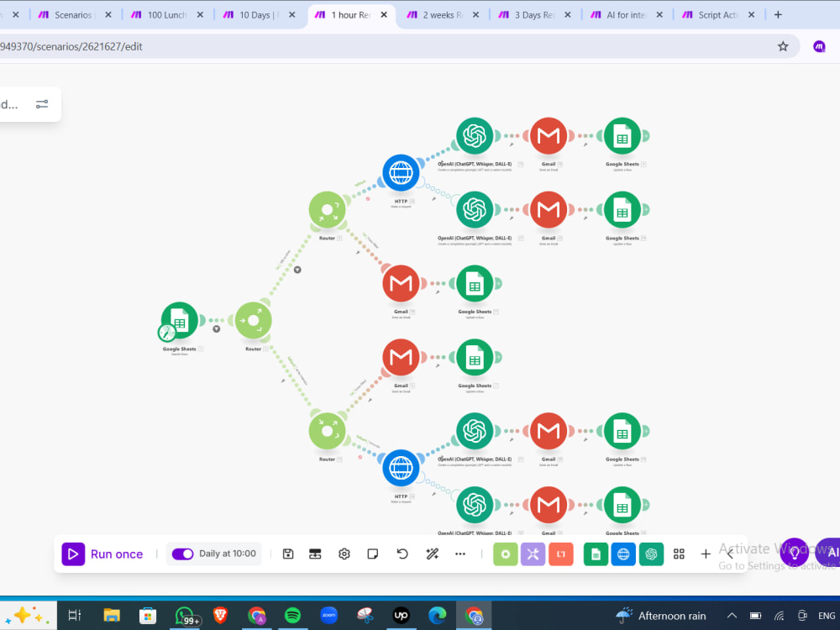Open the Gmail module directly below the upper HTTP
The image size is (840, 630).
coord(401,283)
